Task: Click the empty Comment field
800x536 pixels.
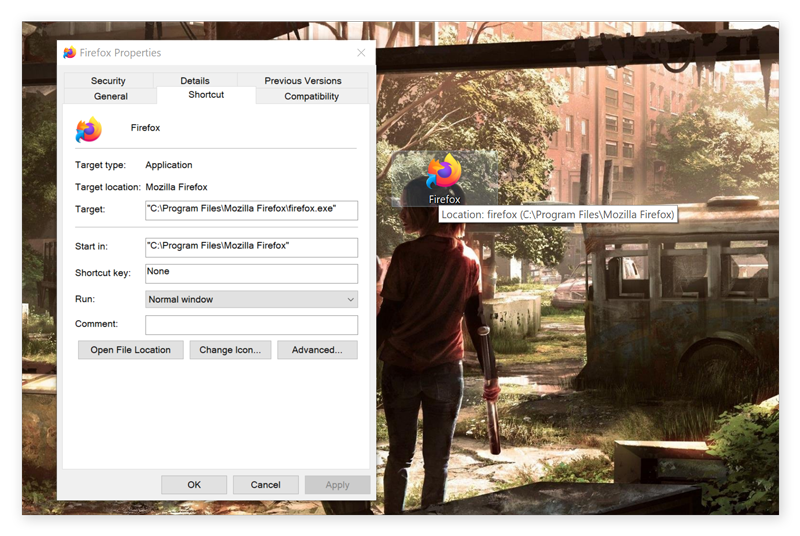Action: tap(251, 325)
